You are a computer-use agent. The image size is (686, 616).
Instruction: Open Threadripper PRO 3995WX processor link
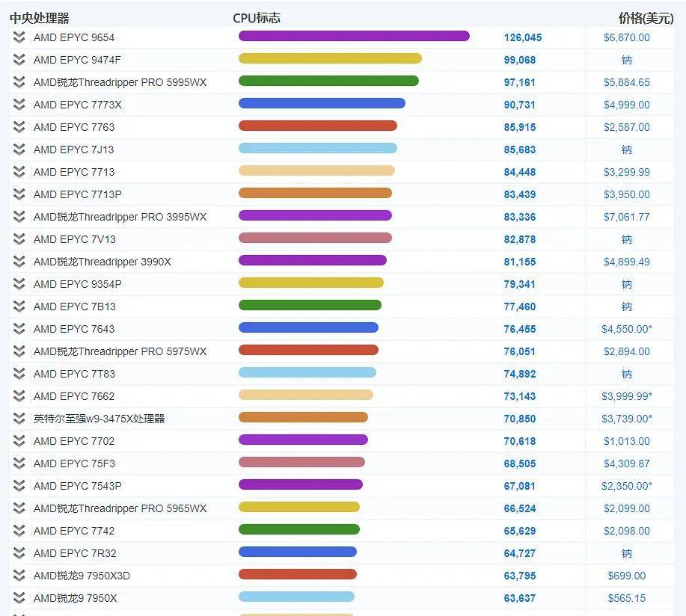(120, 217)
